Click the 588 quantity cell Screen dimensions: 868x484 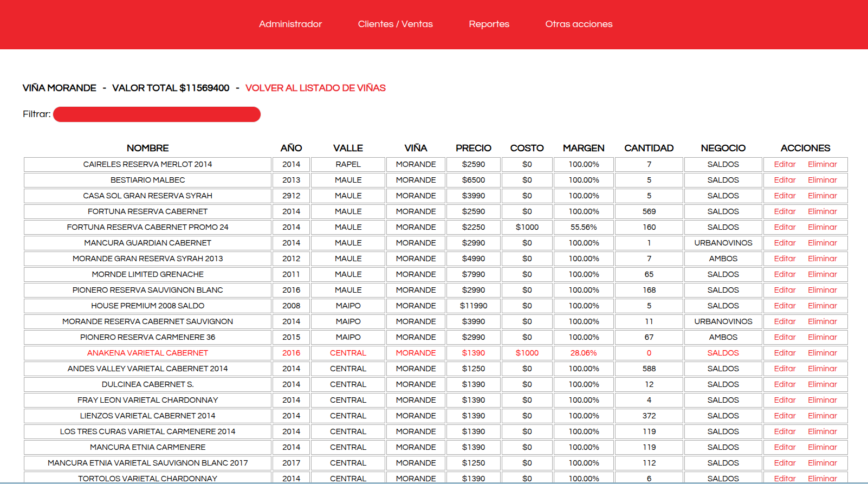click(x=649, y=369)
